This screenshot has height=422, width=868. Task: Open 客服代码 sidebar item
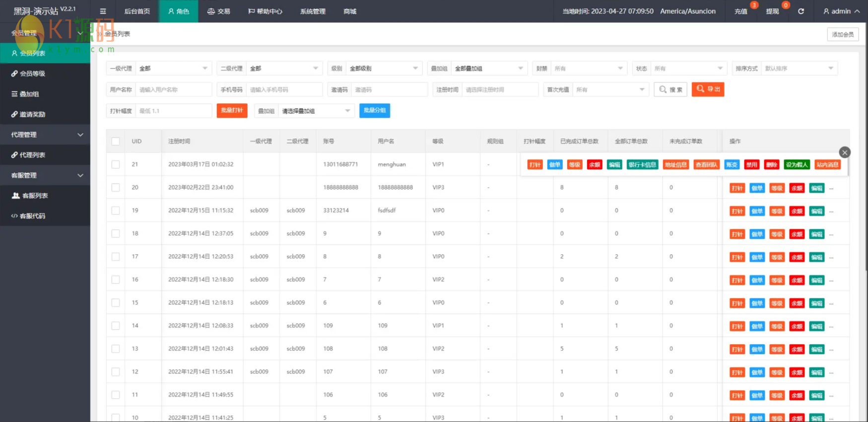pyautogui.click(x=32, y=216)
